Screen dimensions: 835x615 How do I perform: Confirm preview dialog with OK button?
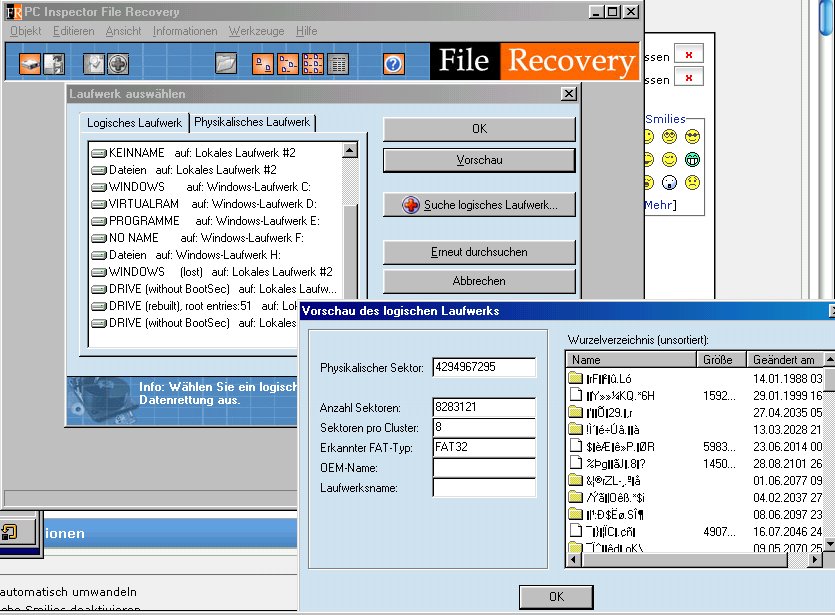coord(556,596)
